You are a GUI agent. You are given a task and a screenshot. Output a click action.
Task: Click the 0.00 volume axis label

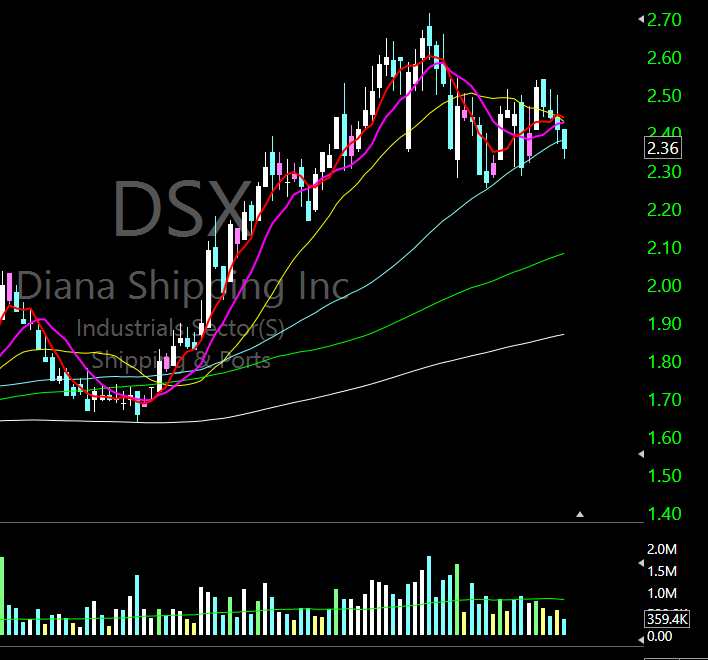tap(659, 636)
